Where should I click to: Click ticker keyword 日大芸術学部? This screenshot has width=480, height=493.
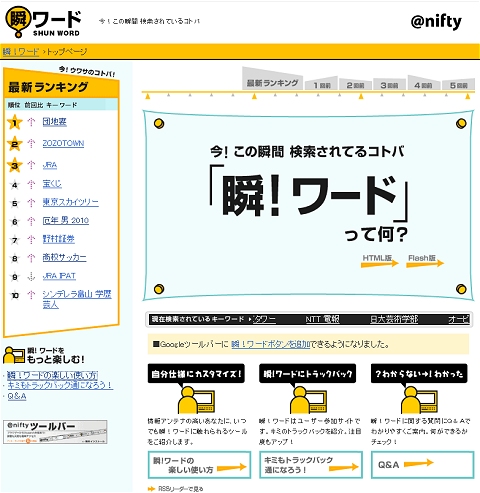click(x=394, y=319)
